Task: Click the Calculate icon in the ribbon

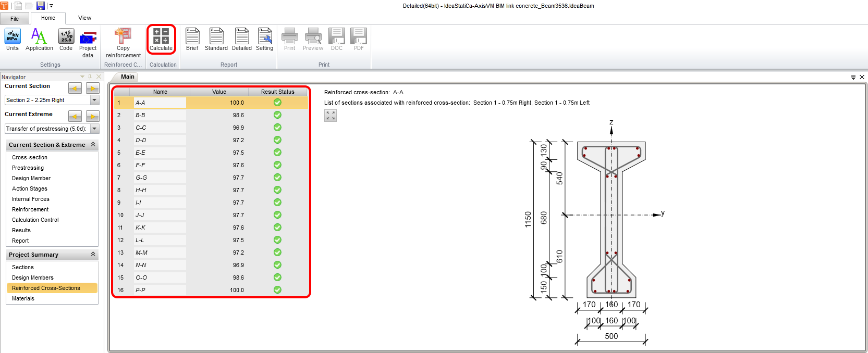Action: click(161, 39)
